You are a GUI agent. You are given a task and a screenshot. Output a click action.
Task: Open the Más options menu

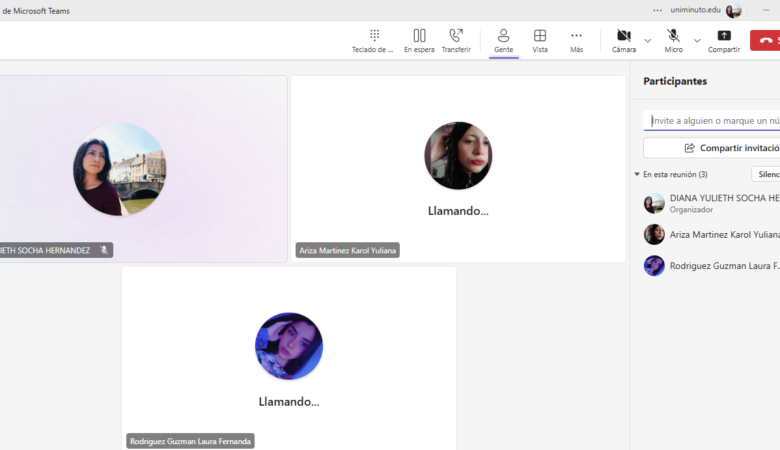coord(576,40)
